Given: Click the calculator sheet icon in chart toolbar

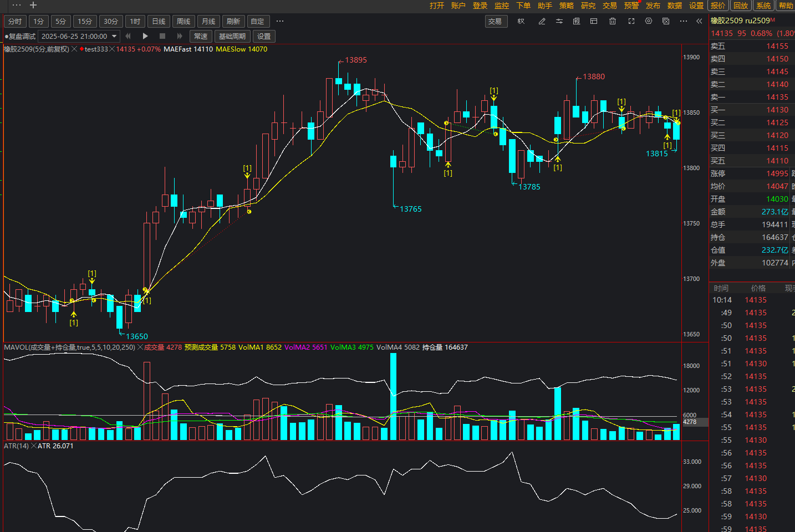Looking at the screenshot, I should 577,21.
